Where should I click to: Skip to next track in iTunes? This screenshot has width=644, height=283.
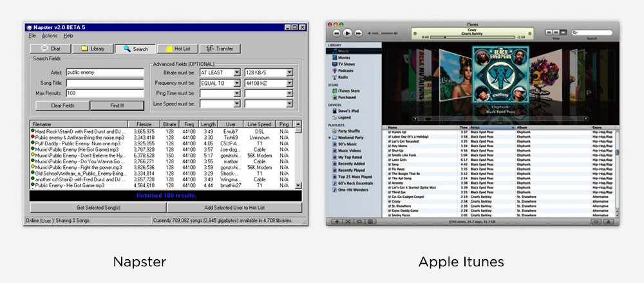[x=358, y=32]
